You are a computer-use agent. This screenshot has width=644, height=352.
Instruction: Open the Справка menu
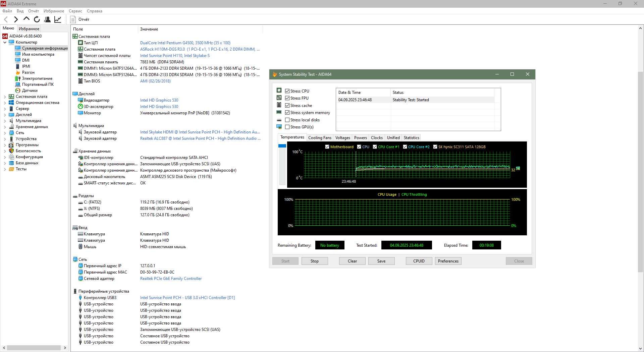[95, 11]
